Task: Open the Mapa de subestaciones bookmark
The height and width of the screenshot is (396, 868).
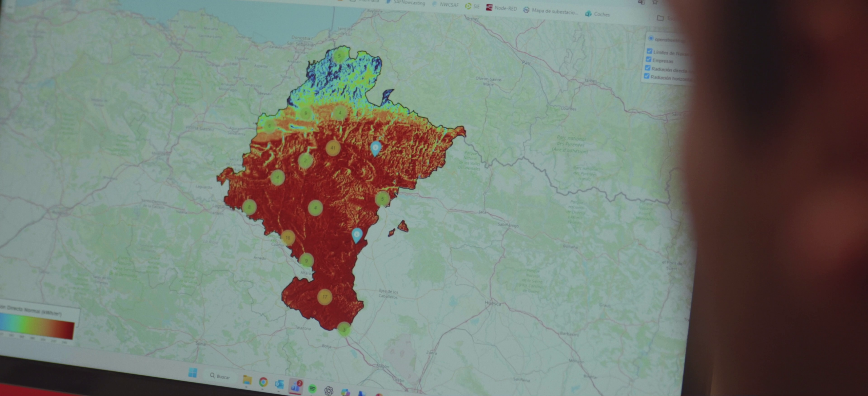Action: (550, 11)
